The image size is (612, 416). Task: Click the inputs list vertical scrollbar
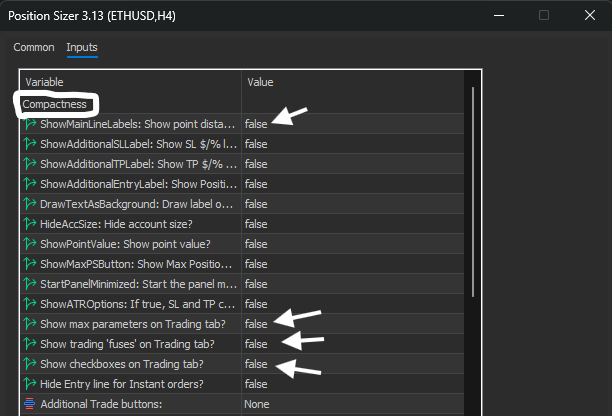(473, 191)
